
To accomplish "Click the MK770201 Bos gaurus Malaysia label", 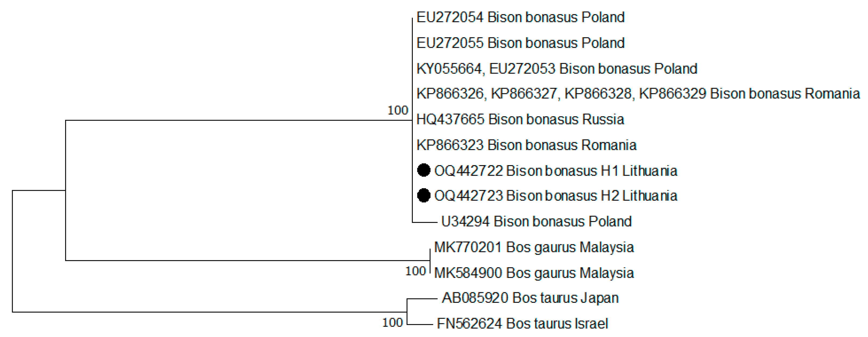I will click(534, 247).
